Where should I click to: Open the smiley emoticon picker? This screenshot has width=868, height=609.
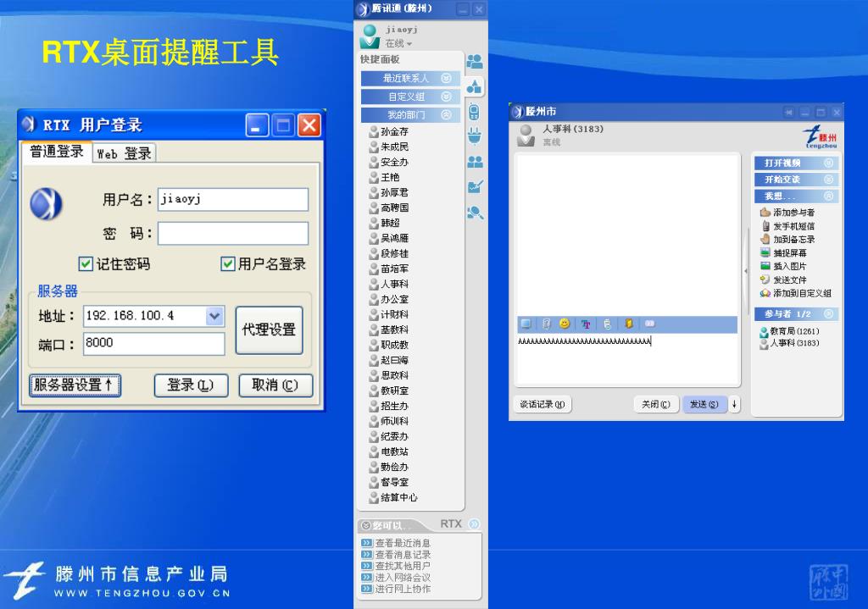point(565,323)
